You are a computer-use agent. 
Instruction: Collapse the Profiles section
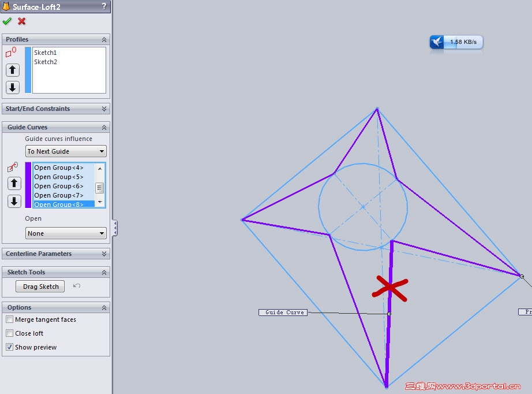click(x=104, y=39)
